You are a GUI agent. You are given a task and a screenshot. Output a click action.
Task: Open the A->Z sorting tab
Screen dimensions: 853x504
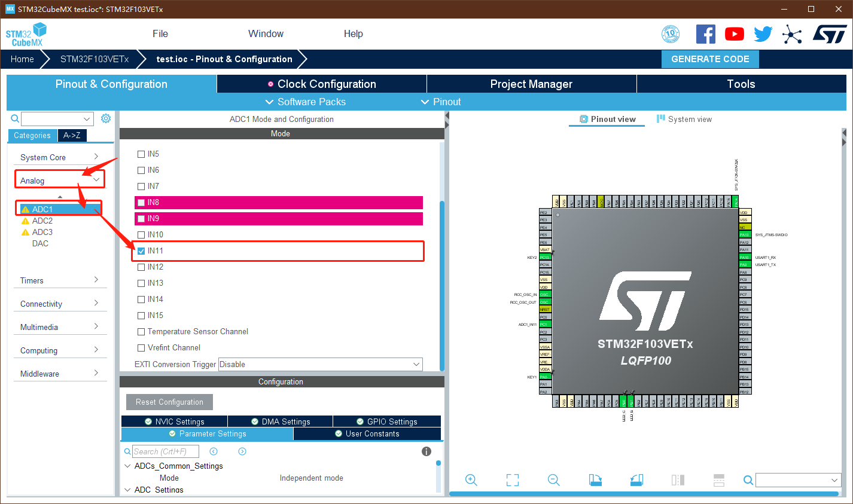click(72, 136)
